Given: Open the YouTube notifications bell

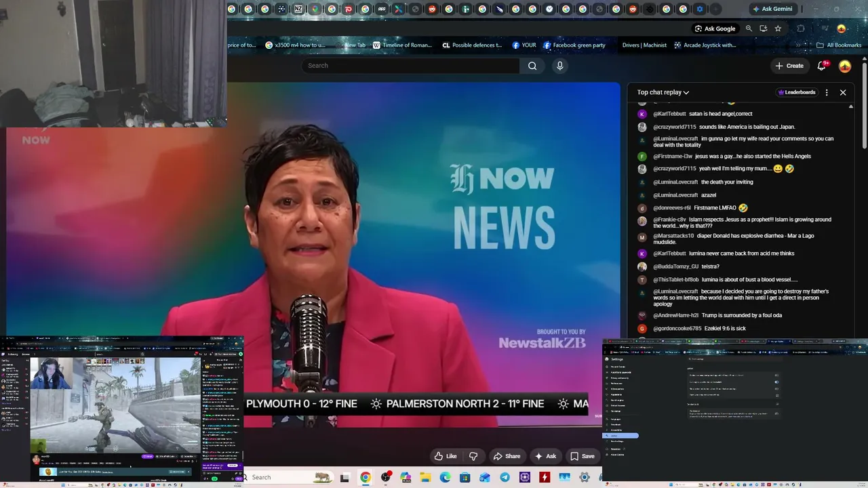Looking at the screenshot, I should 822,66.
